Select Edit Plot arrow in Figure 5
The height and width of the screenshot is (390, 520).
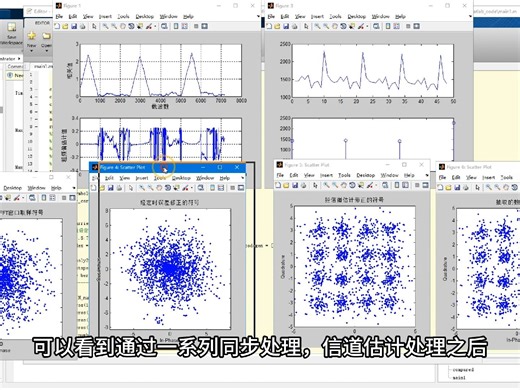point(315,185)
